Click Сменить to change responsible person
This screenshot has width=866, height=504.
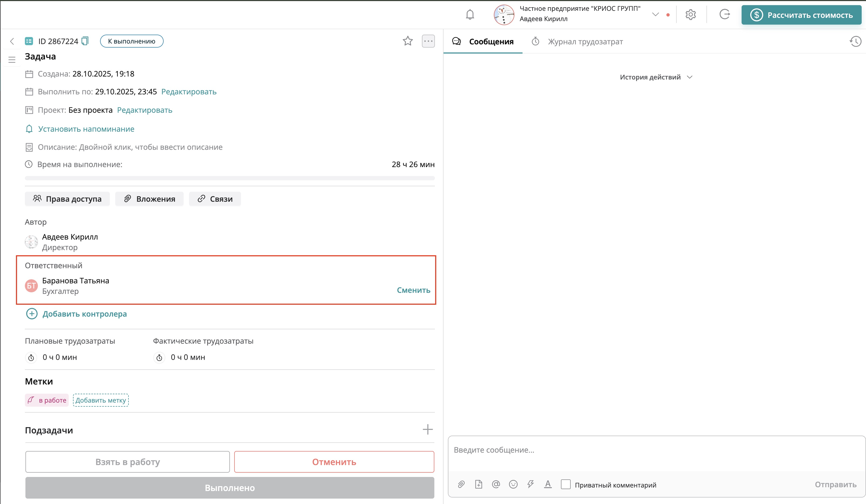pos(414,290)
